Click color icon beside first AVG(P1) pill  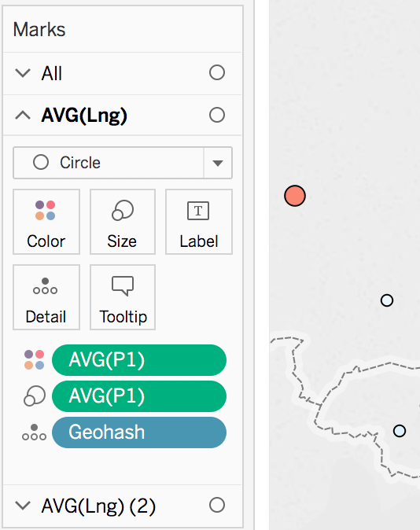tap(34, 359)
